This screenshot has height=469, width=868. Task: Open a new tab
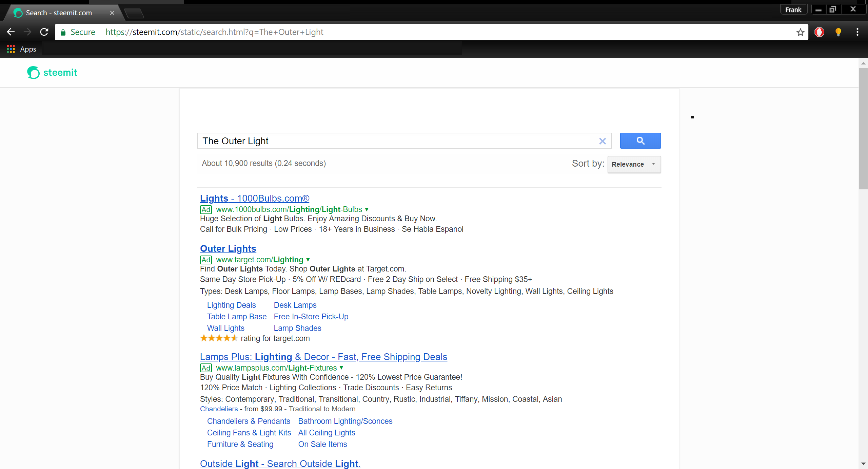click(x=134, y=14)
